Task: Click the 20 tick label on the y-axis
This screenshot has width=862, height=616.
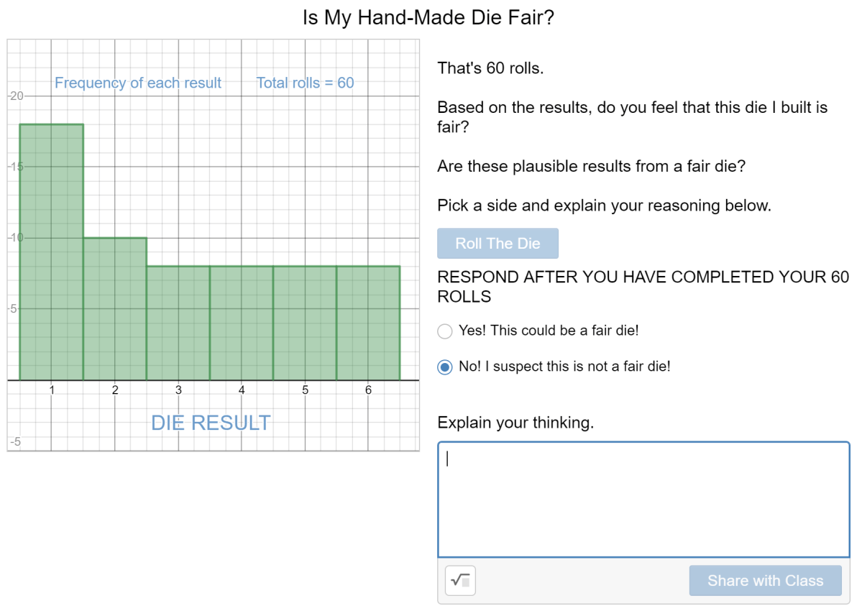Action: tap(17, 96)
